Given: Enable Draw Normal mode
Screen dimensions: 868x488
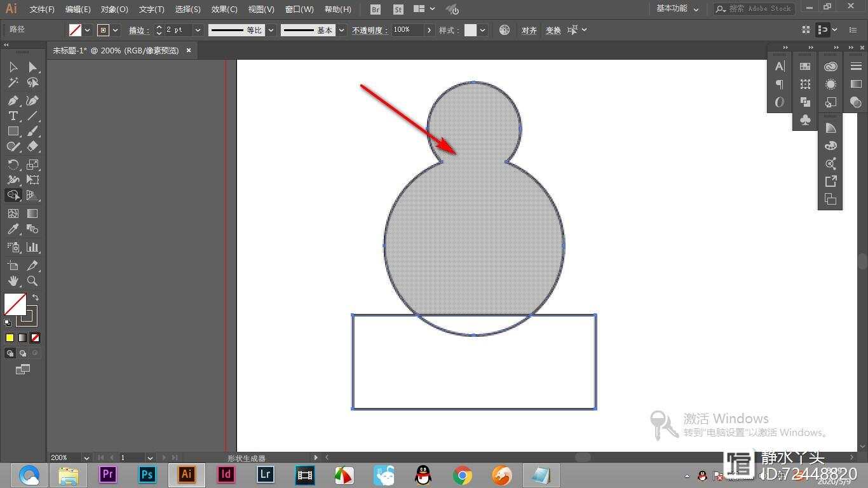Looking at the screenshot, I should coord(10,353).
